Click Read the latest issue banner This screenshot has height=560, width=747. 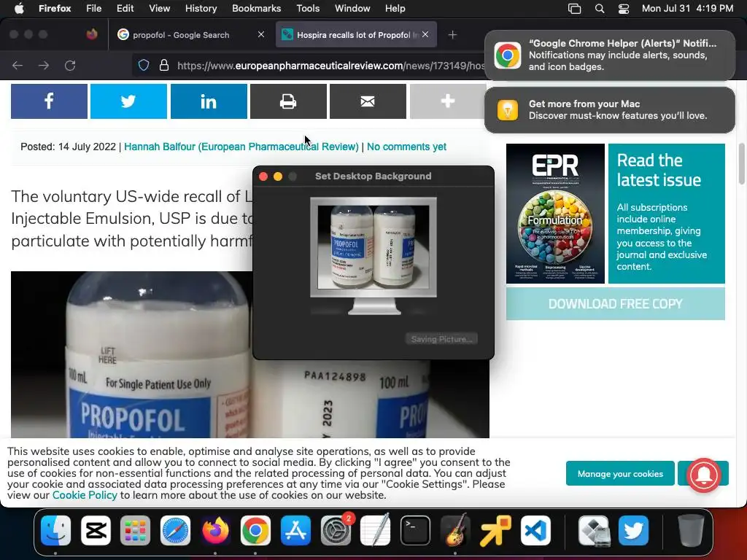point(667,214)
